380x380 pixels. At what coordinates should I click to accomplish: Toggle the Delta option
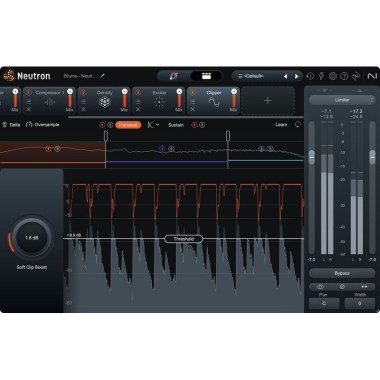tap(11, 125)
